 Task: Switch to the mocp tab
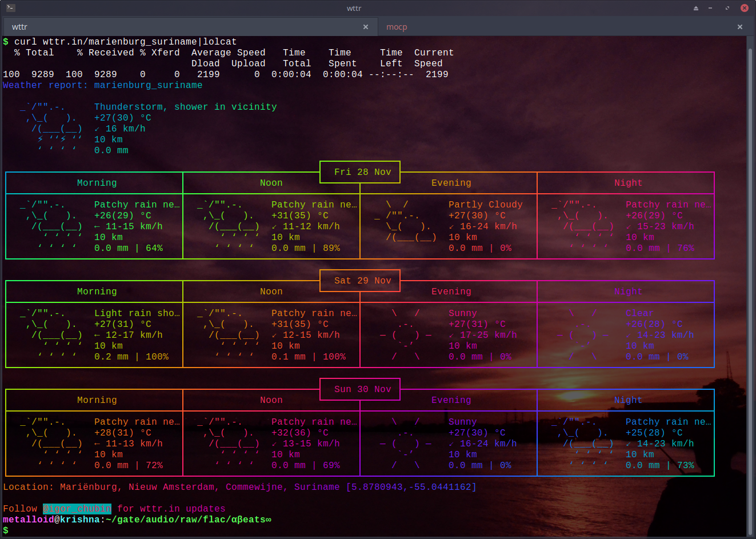(x=397, y=27)
